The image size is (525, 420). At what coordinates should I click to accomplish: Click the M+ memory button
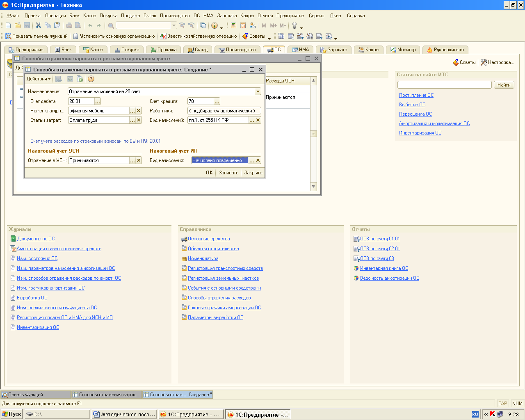[x=274, y=25]
